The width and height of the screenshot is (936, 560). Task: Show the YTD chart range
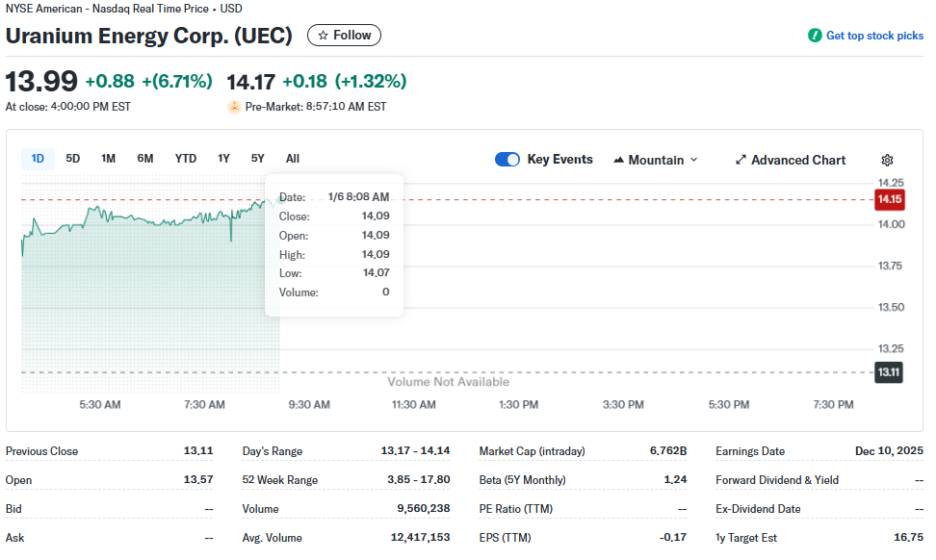pyautogui.click(x=186, y=159)
